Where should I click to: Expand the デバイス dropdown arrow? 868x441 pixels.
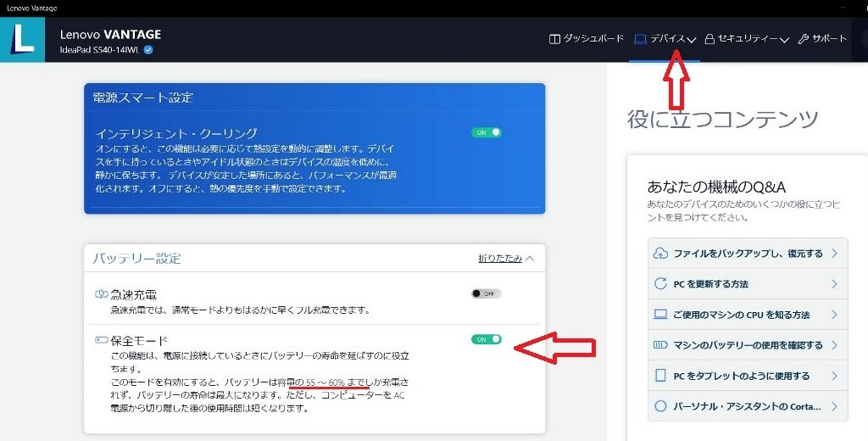pyautogui.click(x=691, y=39)
